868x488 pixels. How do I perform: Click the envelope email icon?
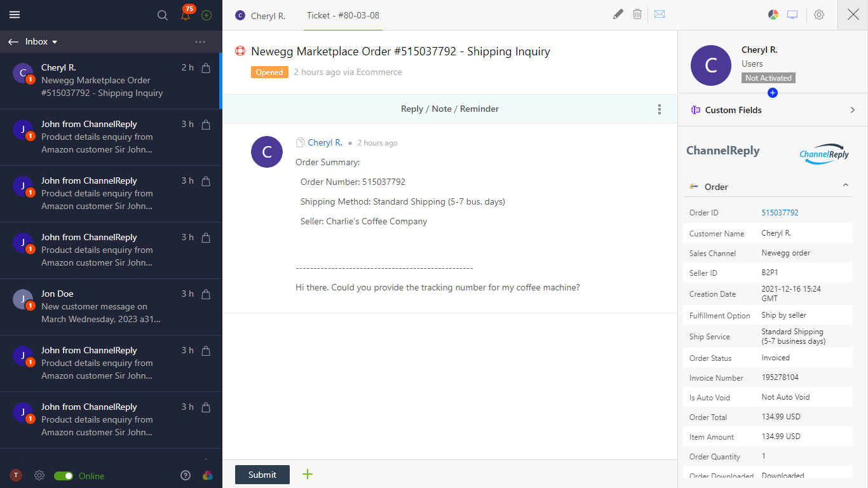pyautogui.click(x=660, y=14)
